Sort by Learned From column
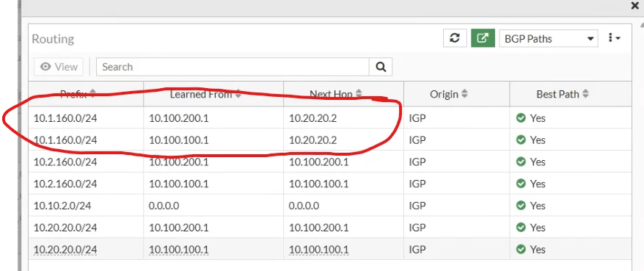The image size is (644, 271). click(x=213, y=94)
